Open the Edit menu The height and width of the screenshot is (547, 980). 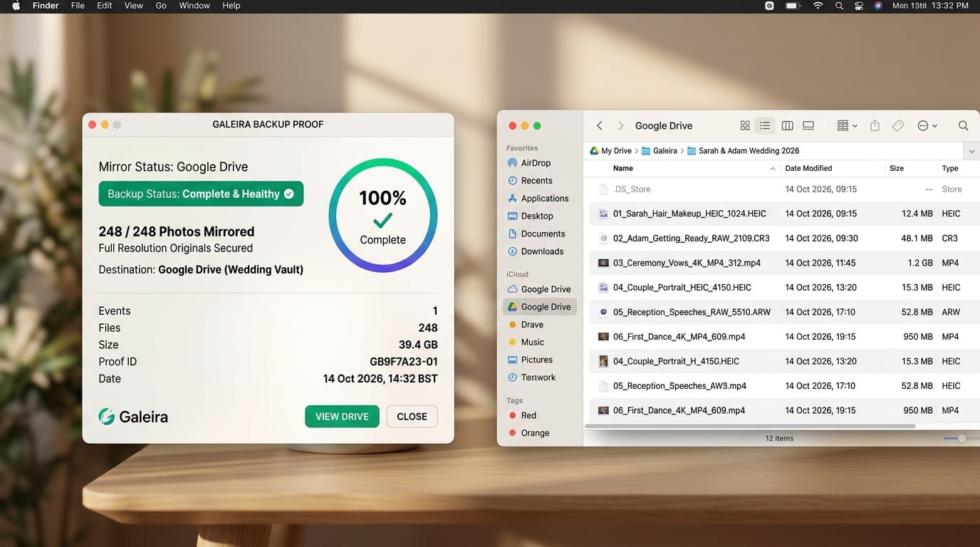[x=105, y=6]
